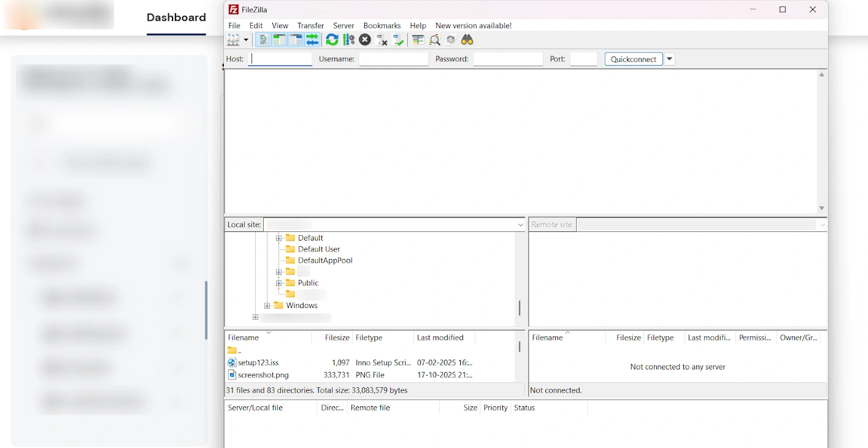Click the New version available link
The height and width of the screenshot is (448, 868).
473,25
